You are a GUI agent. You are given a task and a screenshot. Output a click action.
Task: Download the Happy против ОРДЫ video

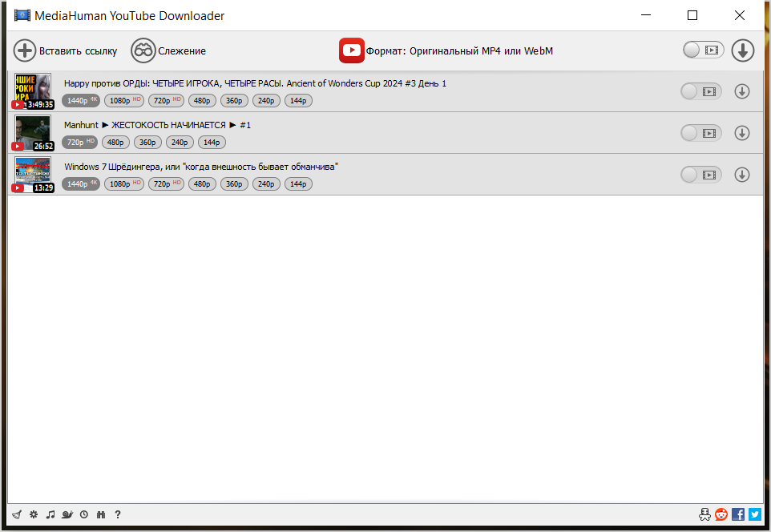pyautogui.click(x=742, y=91)
